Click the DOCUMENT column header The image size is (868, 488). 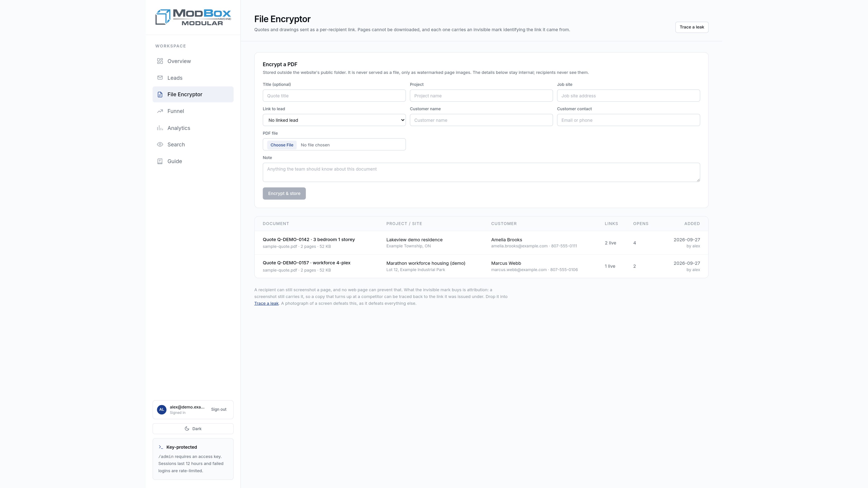[276, 224]
